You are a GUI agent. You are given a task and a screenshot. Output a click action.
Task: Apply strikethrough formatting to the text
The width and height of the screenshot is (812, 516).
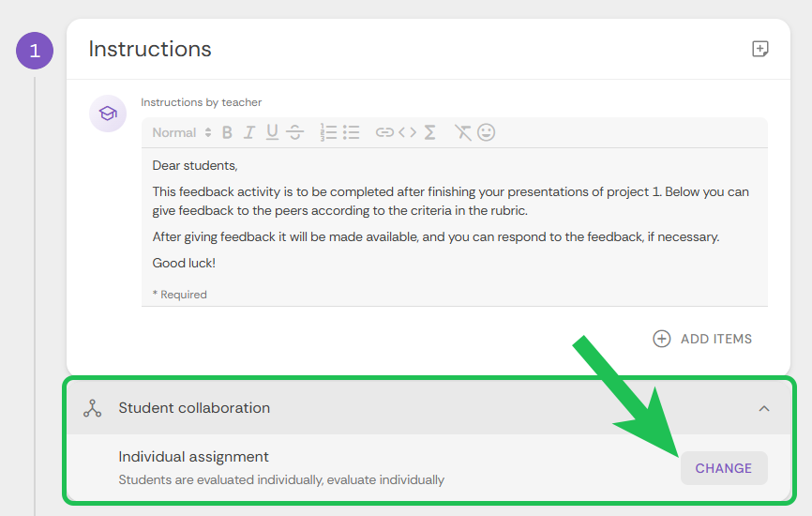coord(294,133)
